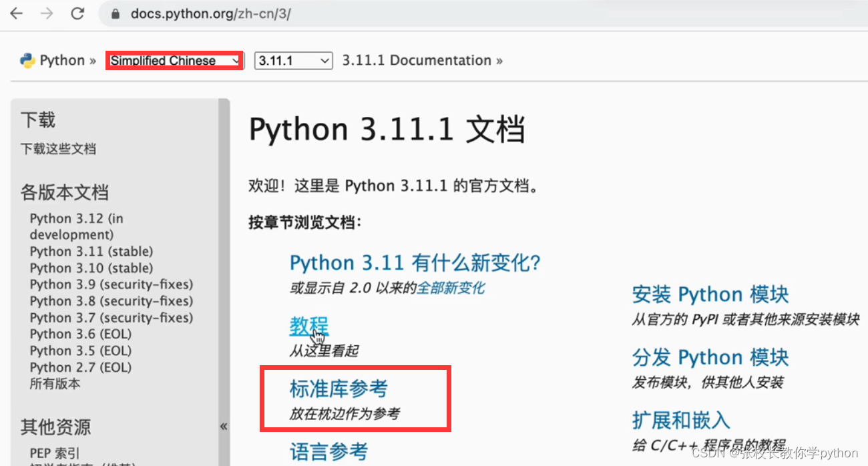The width and height of the screenshot is (868, 466).
Task: Click the Python 3.11.1 文档 page heading
Action: [387, 130]
